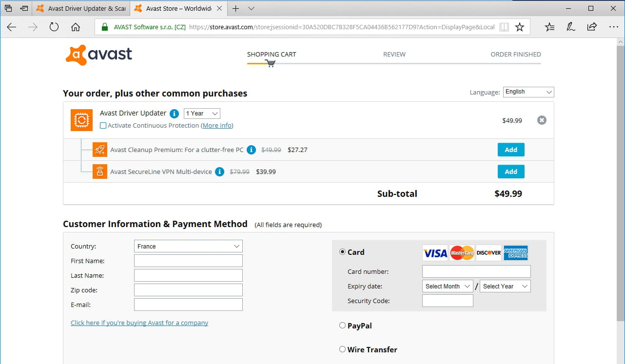Go to browser home page
Image resolution: width=625 pixels, height=364 pixels.
point(76,27)
